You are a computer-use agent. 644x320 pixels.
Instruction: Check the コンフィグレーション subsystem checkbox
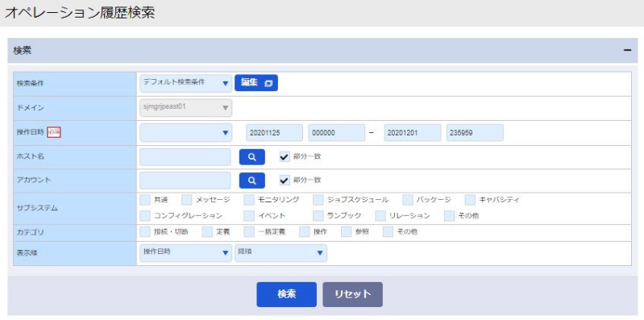145,216
